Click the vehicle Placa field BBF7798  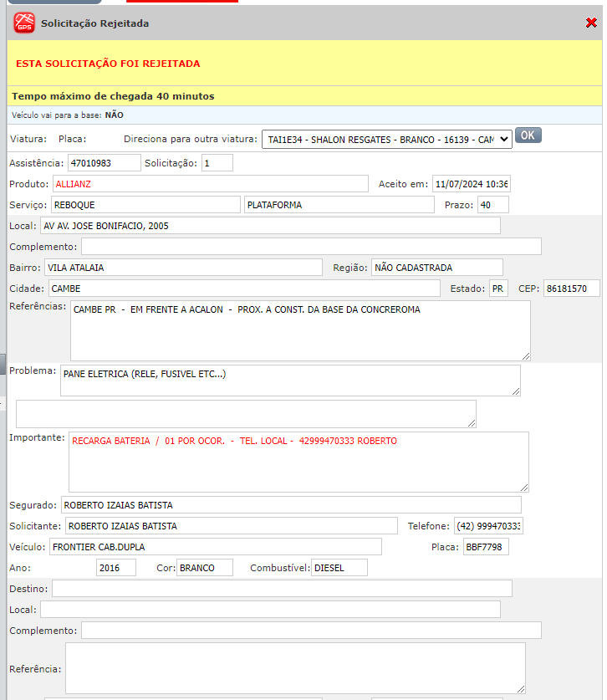pos(486,547)
